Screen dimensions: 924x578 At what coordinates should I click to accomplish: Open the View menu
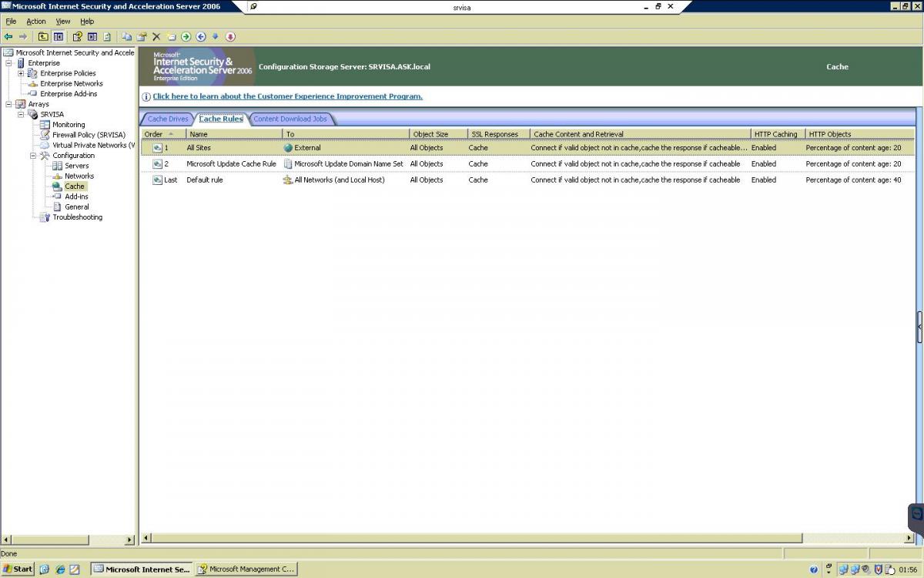(63, 22)
